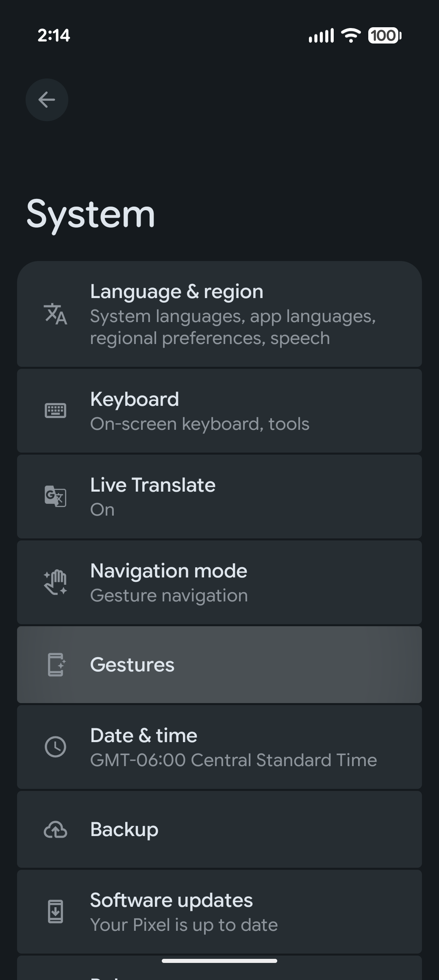The height and width of the screenshot is (980, 439).
Task: Open Date & time settings
Action: (x=219, y=747)
